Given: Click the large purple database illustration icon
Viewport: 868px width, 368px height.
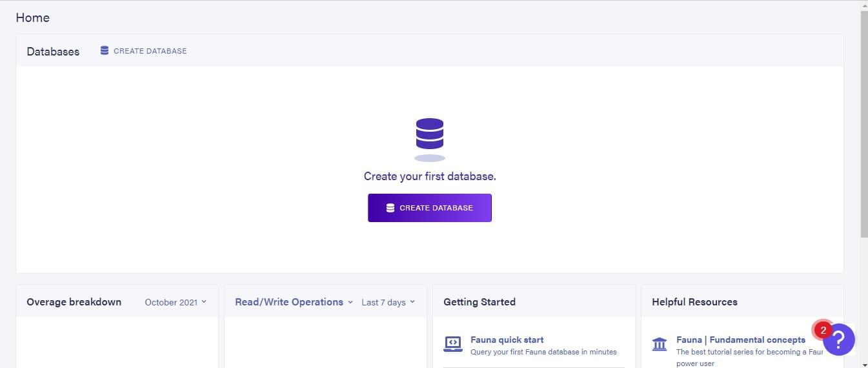Looking at the screenshot, I should click(x=430, y=139).
